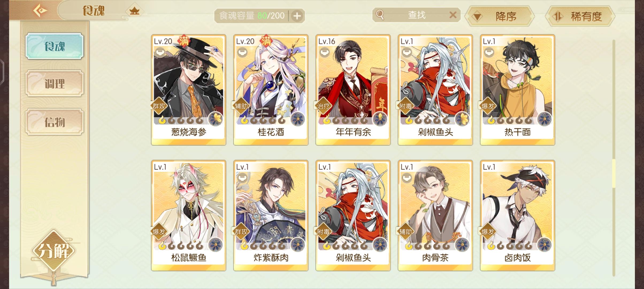This screenshot has width=644, height=289.
Task: Tap flower emblem on 葱烧海参 card
Action: 216,119
